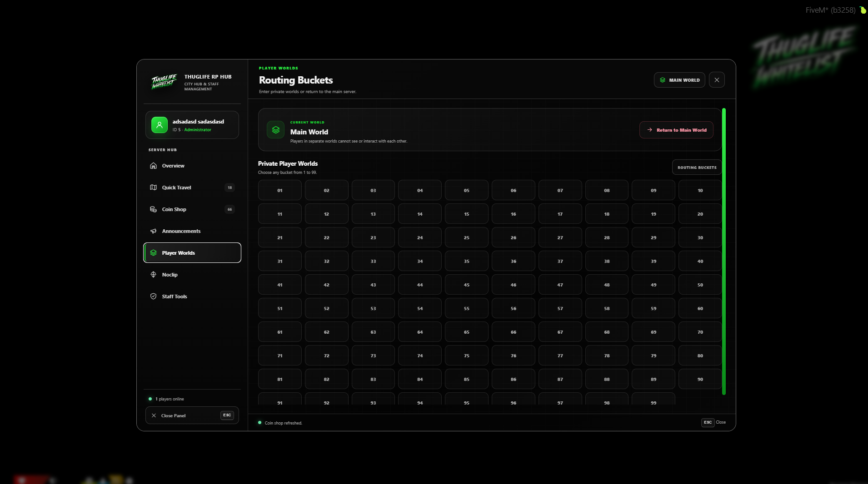The width and height of the screenshot is (868, 484).
Task: Choose bucket 10
Action: click(x=700, y=190)
